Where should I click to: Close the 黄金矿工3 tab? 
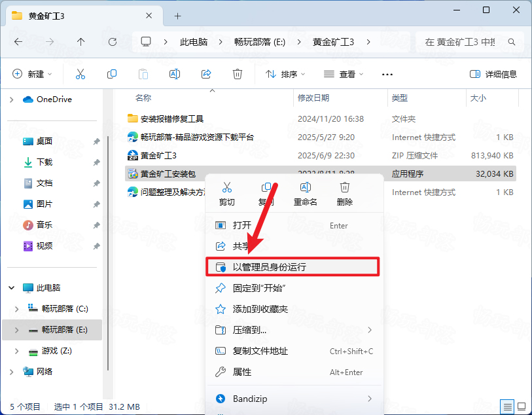[149, 16]
